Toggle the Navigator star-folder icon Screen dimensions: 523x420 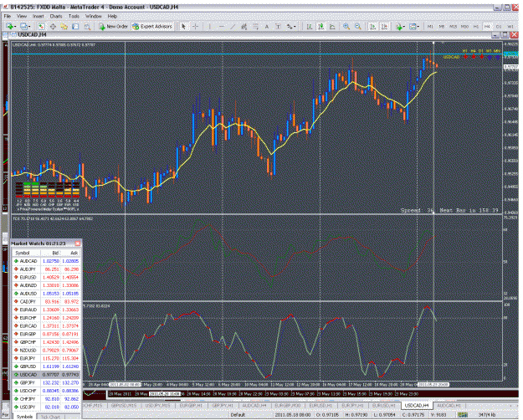[x=64, y=26]
